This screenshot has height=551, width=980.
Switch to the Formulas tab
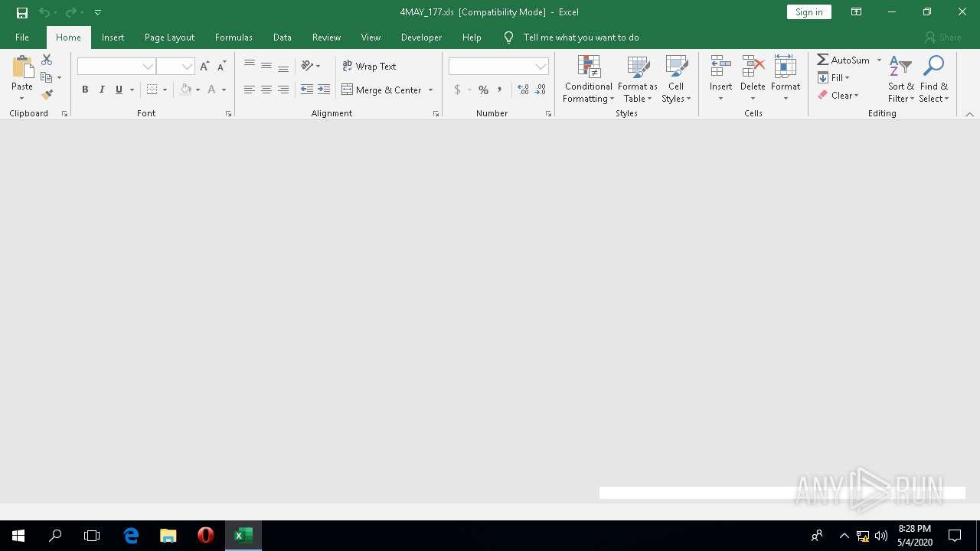[x=234, y=37]
